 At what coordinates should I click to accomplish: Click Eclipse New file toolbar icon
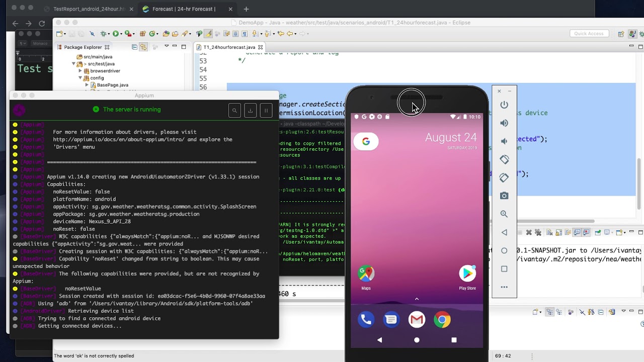60,34
